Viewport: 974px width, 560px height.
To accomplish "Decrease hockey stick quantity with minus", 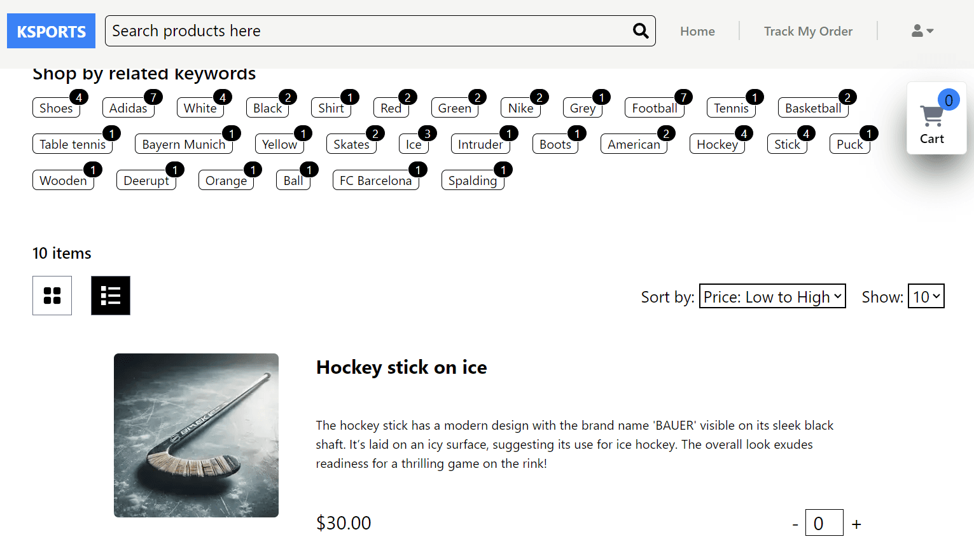I will point(795,524).
